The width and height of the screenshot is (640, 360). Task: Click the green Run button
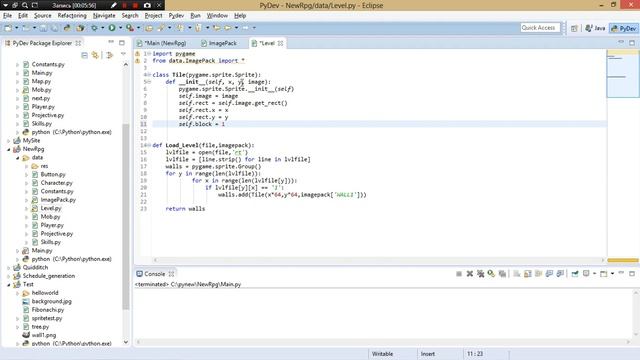112,28
